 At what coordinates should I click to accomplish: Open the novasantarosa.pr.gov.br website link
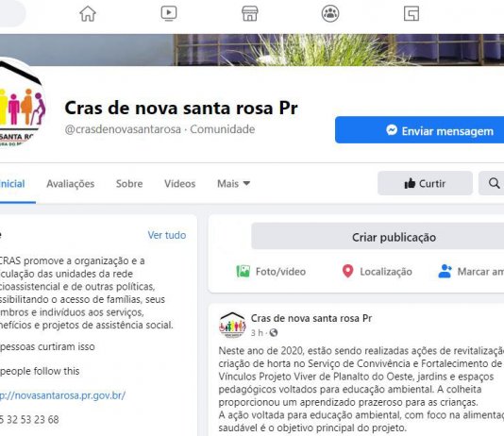(62, 395)
